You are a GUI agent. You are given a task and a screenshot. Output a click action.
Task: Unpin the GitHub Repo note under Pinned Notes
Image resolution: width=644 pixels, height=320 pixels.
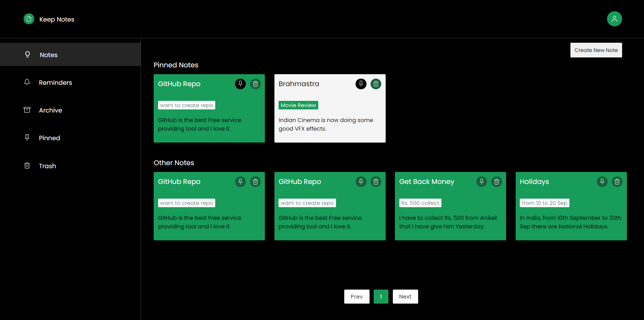click(240, 84)
